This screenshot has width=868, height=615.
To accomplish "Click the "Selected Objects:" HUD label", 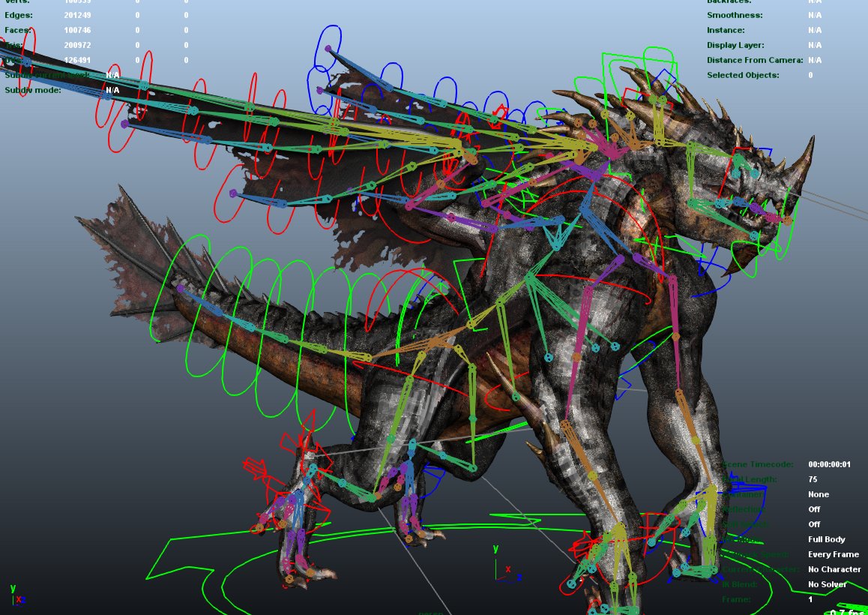I will 742,75.
